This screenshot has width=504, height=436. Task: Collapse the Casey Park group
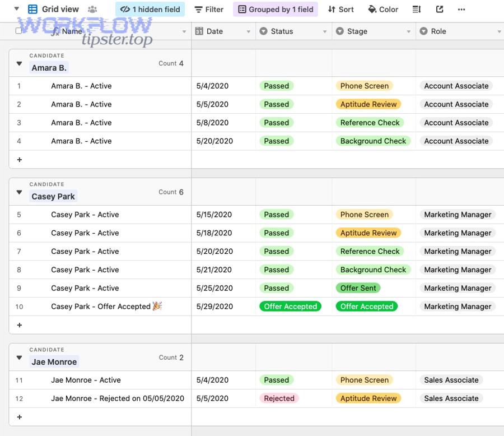pyautogui.click(x=19, y=192)
